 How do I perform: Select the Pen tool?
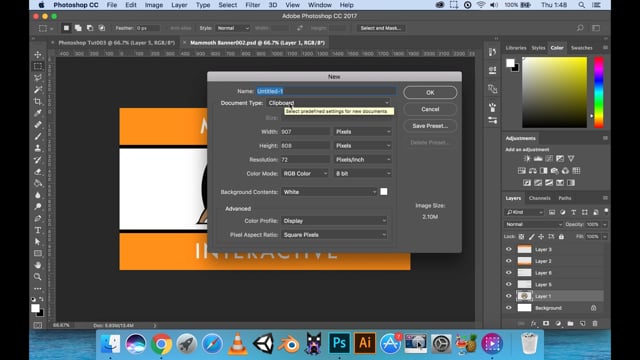coord(38,218)
